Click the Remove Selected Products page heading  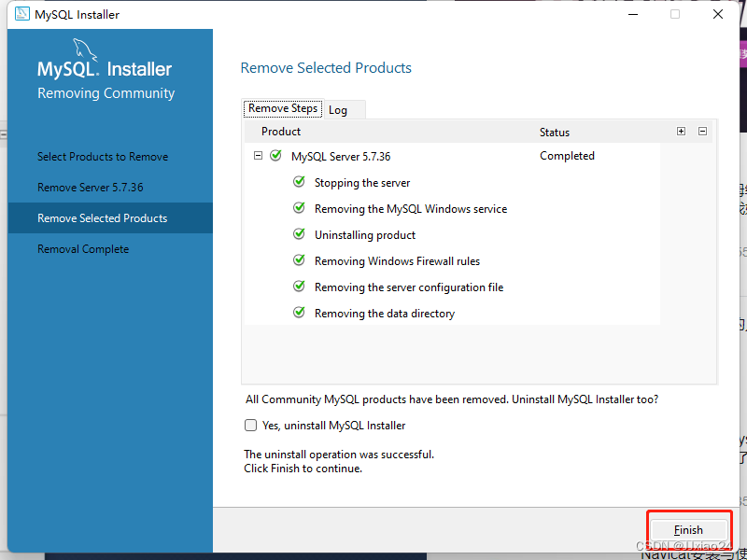pyautogui.click(x=326, y=68)
